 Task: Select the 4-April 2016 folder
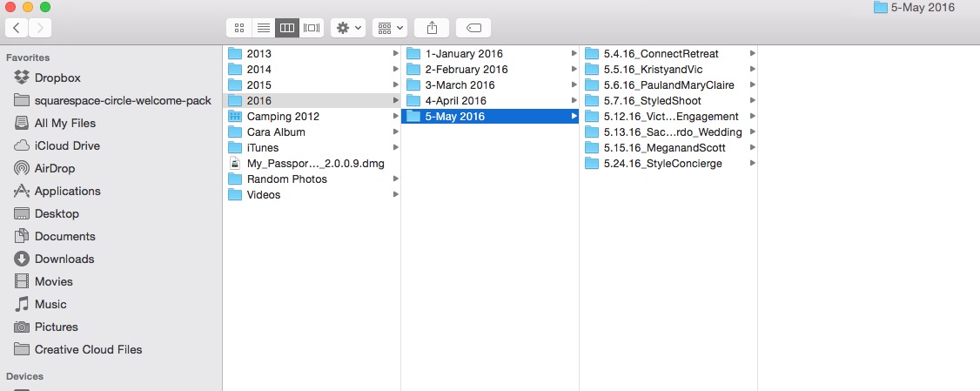(490, 101)
